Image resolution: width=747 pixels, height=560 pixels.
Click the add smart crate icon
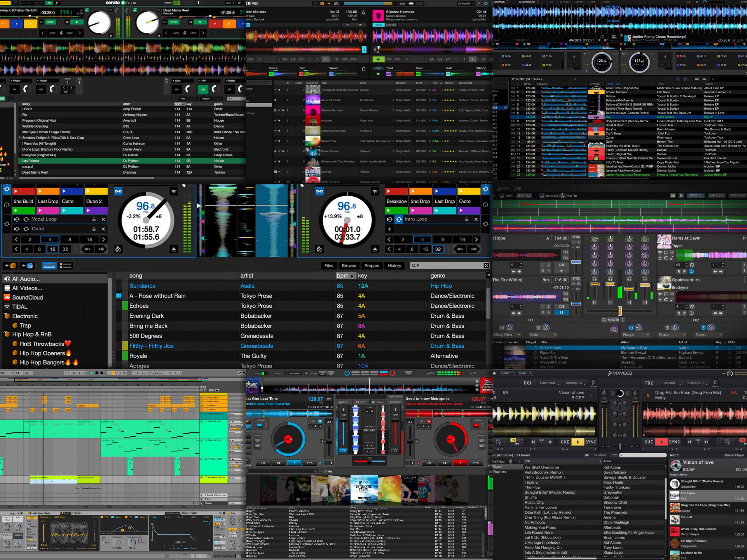(x=28, y=266)
